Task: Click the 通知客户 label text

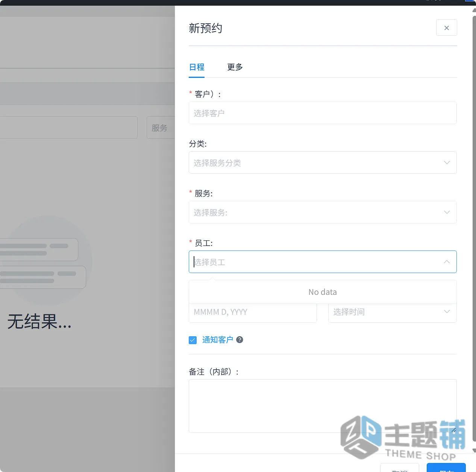Action: tap(218, 340)
